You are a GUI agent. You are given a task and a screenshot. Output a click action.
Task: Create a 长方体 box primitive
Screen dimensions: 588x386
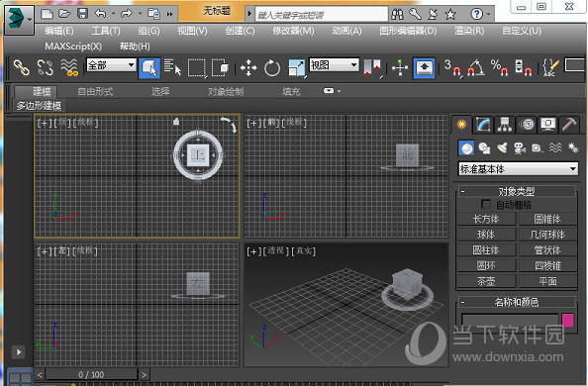point(486,219)
